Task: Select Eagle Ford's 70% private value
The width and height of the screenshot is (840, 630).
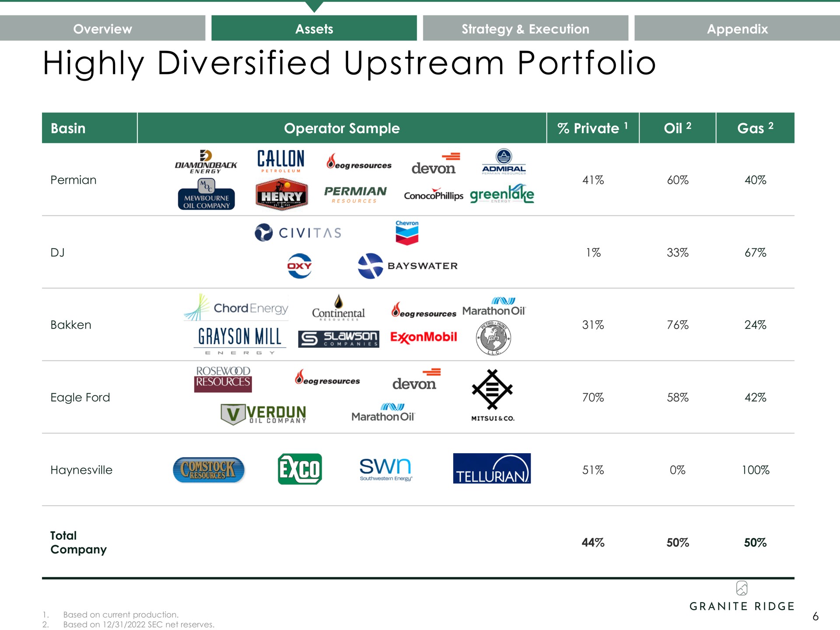Action: pyautogui.click(x=593, y=397)
